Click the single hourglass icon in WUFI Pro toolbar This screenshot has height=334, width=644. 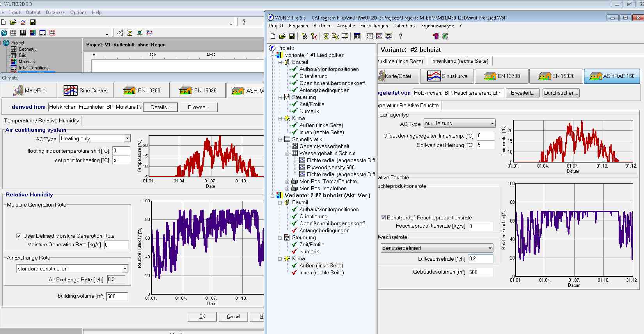pyautogui.click(x=326, y=36)
